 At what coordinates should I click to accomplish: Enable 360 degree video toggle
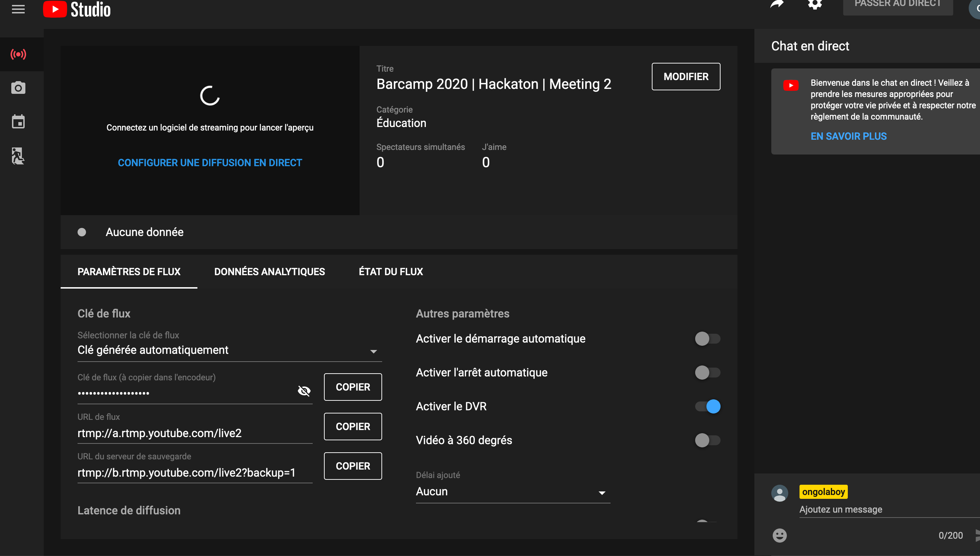pyautogui.click(x=707, y=440)
